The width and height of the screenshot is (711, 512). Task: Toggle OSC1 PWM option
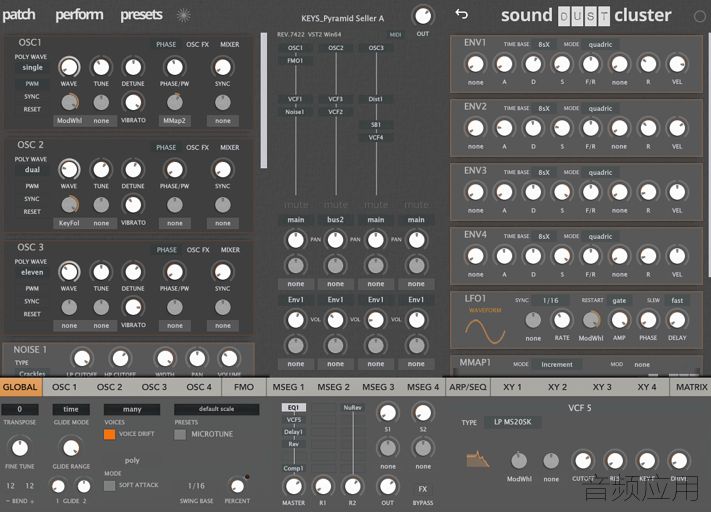coord(32,84)
